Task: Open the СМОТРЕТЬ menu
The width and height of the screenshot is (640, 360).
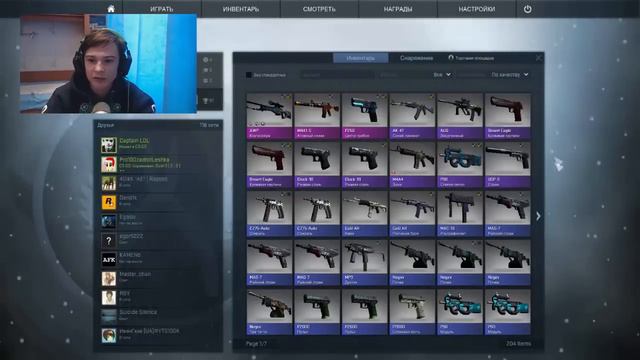Action: [x=319, y=9]
